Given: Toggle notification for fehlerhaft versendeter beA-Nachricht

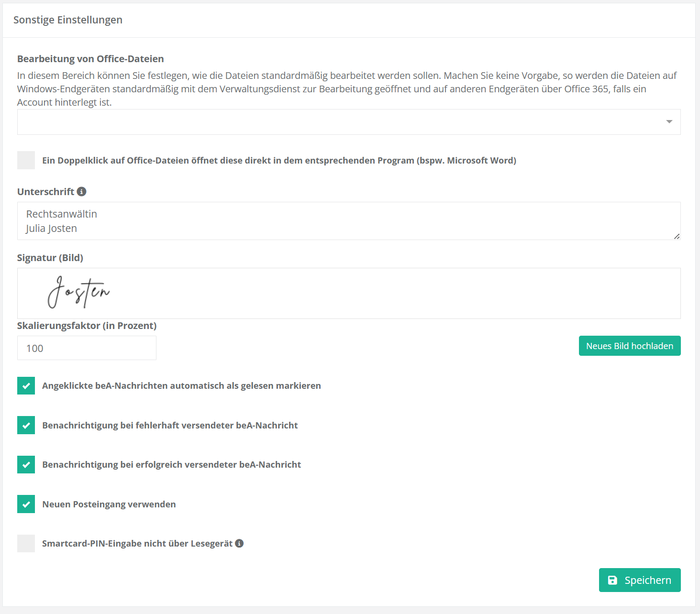Looking at the screenshot, I should point(26,425).
